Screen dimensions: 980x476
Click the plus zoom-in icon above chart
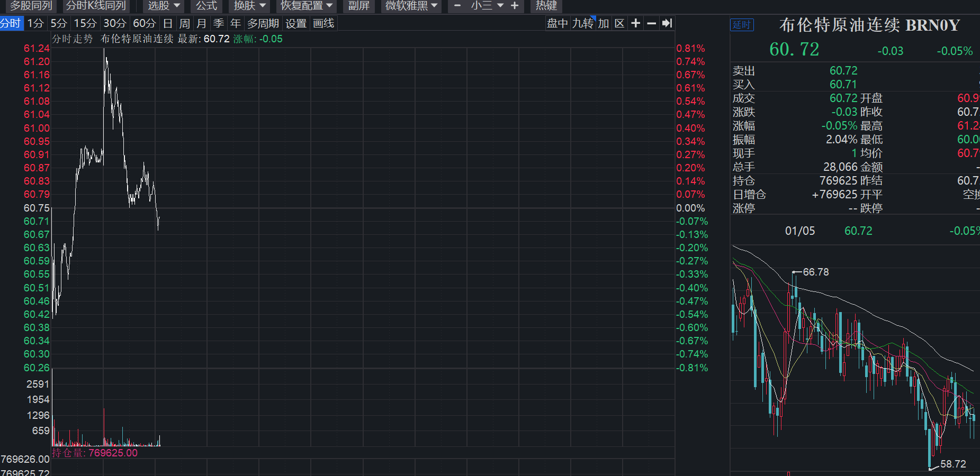[636, 23]
